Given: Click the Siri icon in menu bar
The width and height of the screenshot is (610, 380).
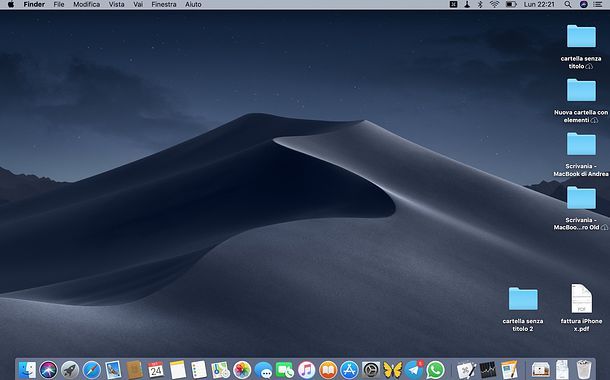Looking at the screenshot, I should pyautogui.click(x=583, y=4).
